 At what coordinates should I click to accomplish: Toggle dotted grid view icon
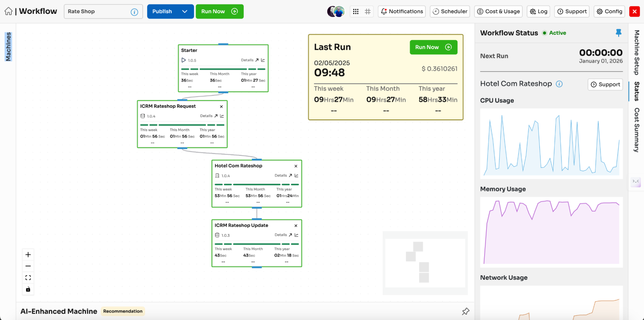coord(356,12)
